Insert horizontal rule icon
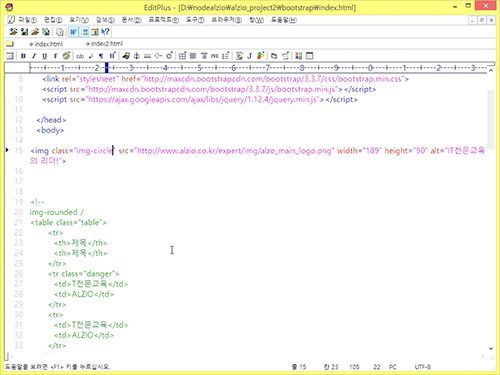This screenshot has height=375, width=500. [x=147, y=56]
